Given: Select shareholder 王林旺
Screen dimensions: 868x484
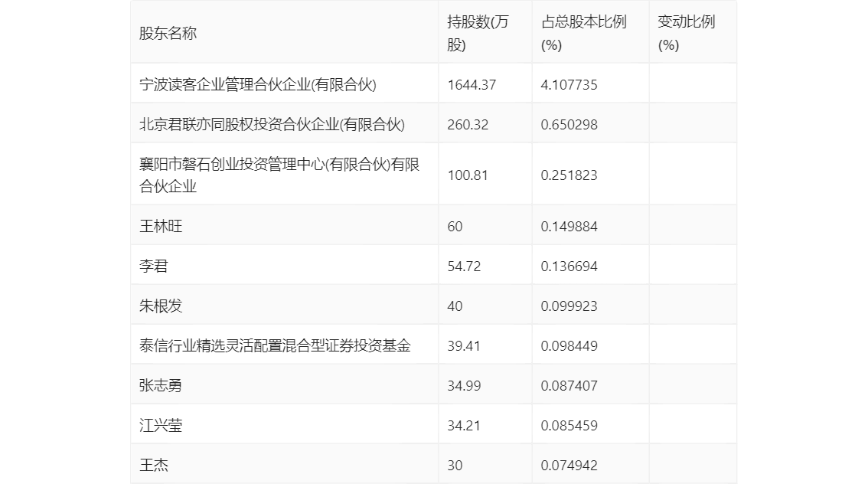Looking at the screenshot, I should 161,227.
